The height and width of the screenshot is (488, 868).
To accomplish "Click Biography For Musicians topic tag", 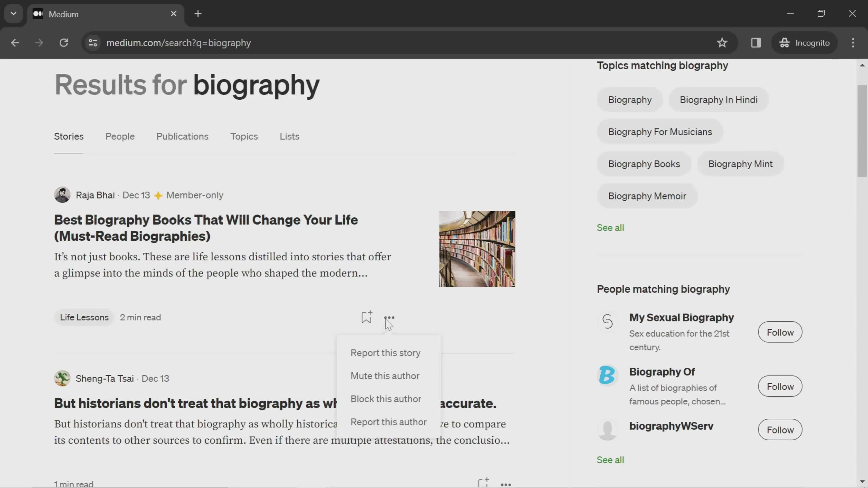I will coord(660,132).
